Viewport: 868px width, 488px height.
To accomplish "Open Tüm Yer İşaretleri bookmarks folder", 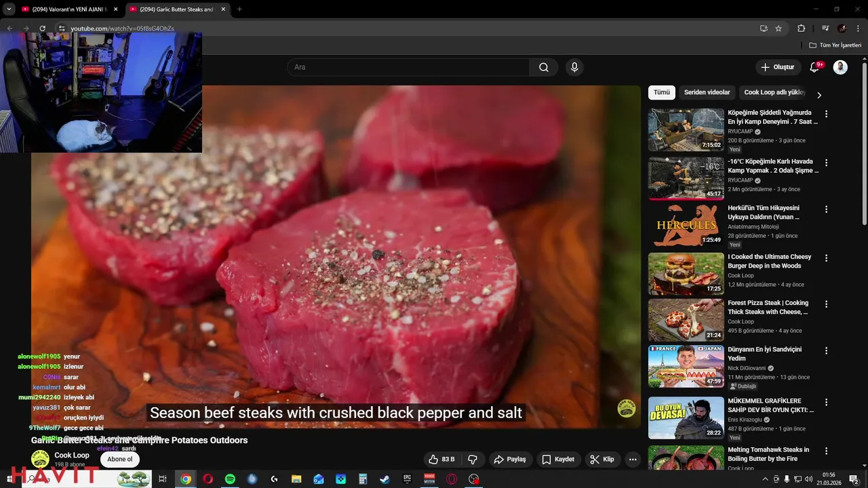I will click(x=835, y=45).
